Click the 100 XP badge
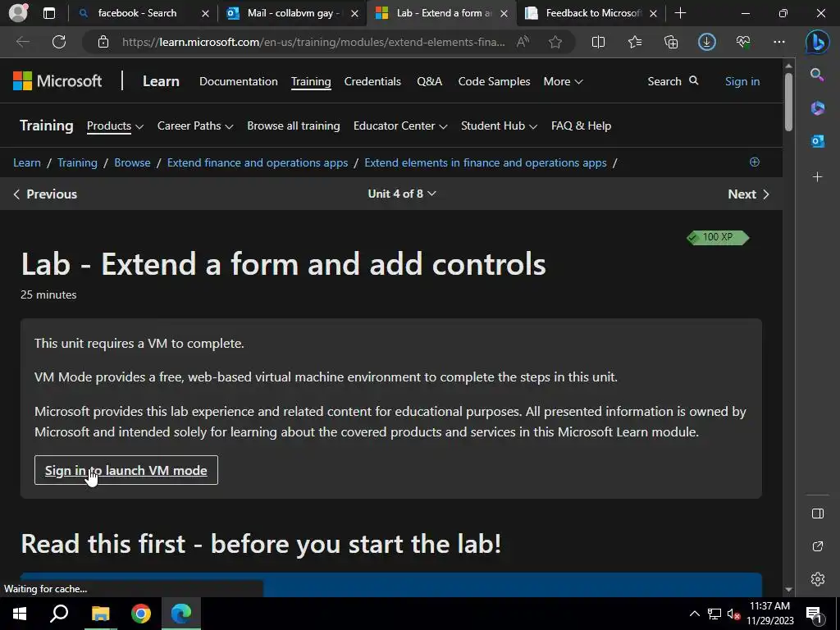840x630 pixels. [x=718, y=237]
